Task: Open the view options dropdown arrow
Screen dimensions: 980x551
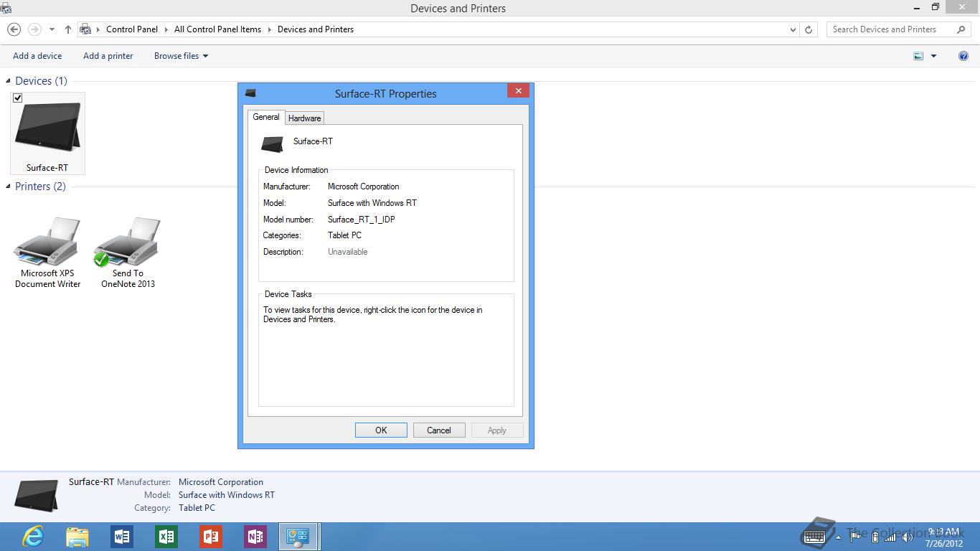Action: click(x=933, y=56)
